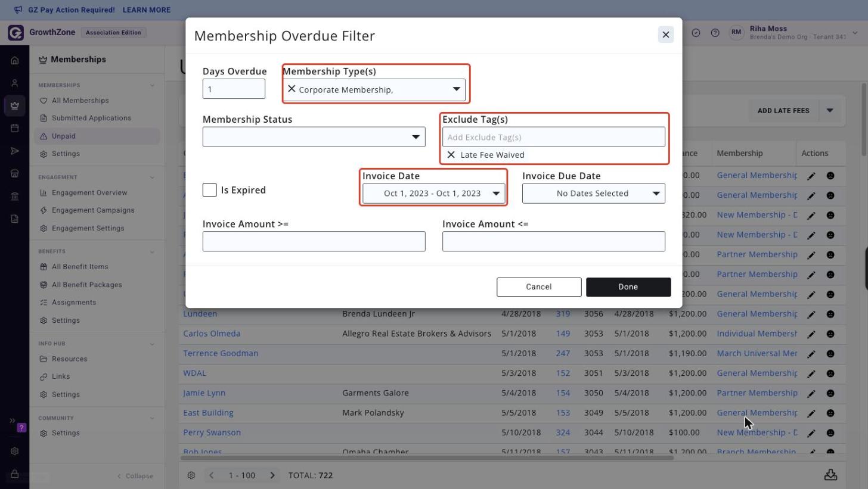Click the lock icon at rail bottom
This screenshot has width=868, height=489.
click(x=15, y=474)
